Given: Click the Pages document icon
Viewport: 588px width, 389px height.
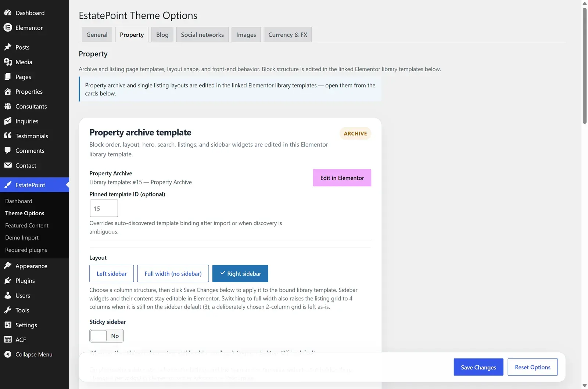Looking at the screenshot, I should (8, 77).
